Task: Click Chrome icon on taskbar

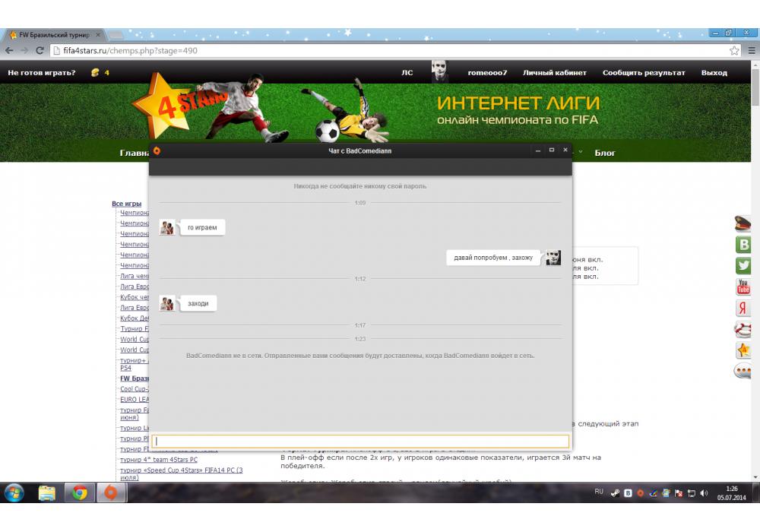Action: (x=80, y=493)
